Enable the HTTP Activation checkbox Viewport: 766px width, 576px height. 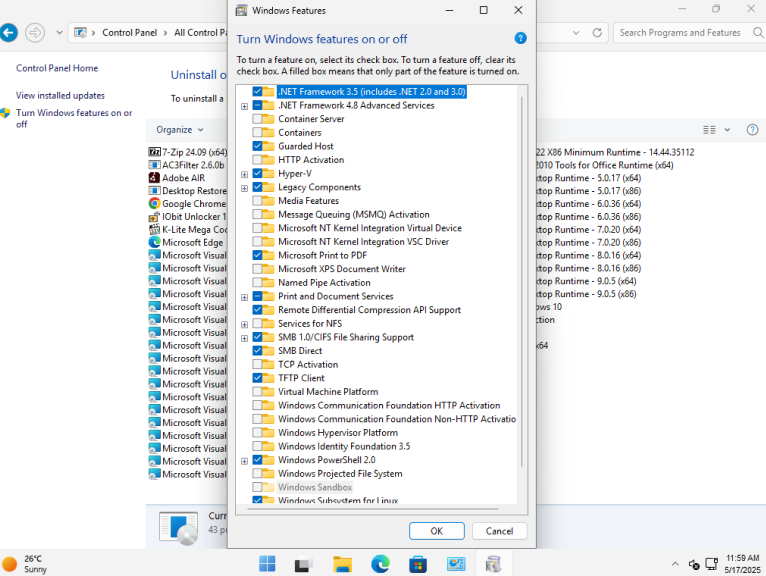(257, 160)
